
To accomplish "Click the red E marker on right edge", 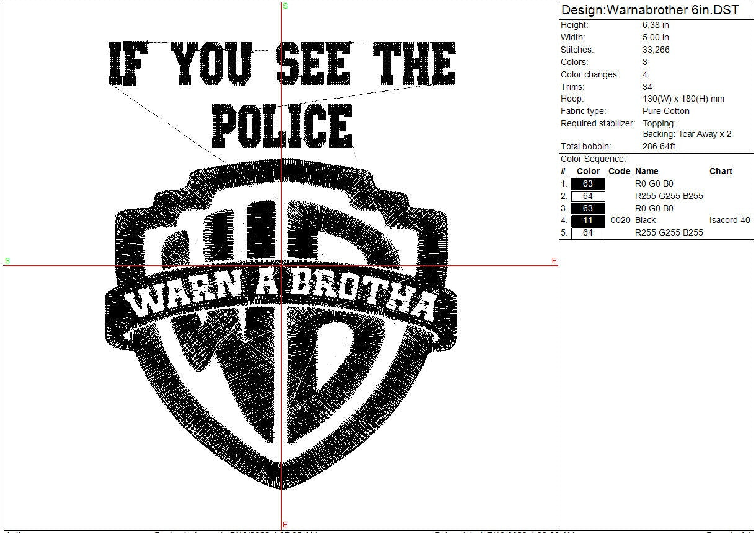I will (x=554, y=261).
